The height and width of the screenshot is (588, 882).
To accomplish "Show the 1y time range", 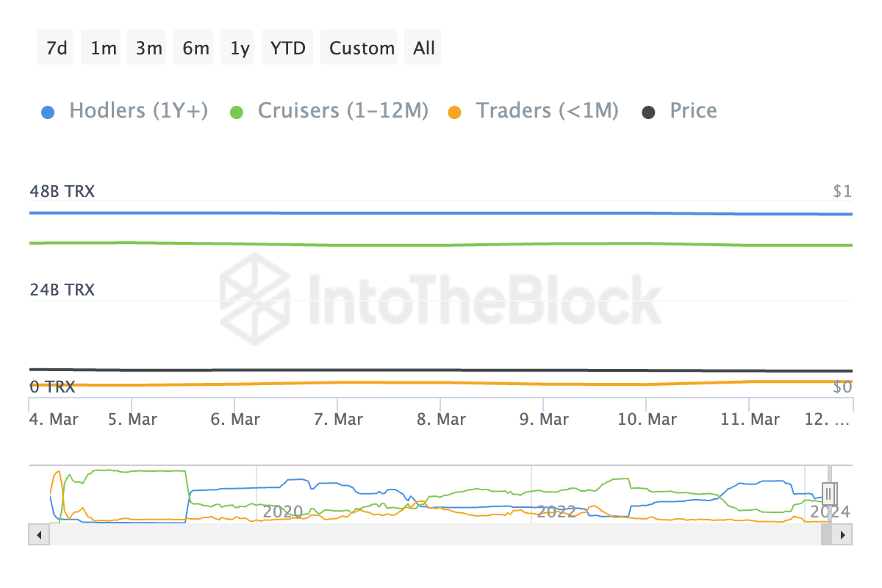I will pos(240,49).
